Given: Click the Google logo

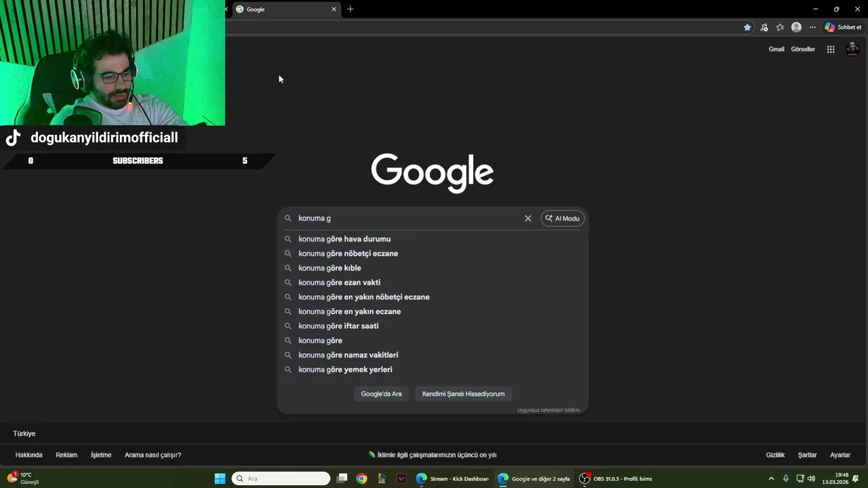Looking at the screenshot, I should pos(432,173).
